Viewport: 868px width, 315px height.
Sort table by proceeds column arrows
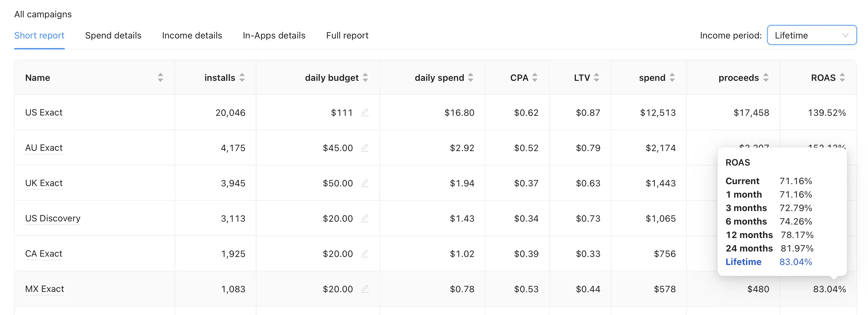click(x=766, y=78)
